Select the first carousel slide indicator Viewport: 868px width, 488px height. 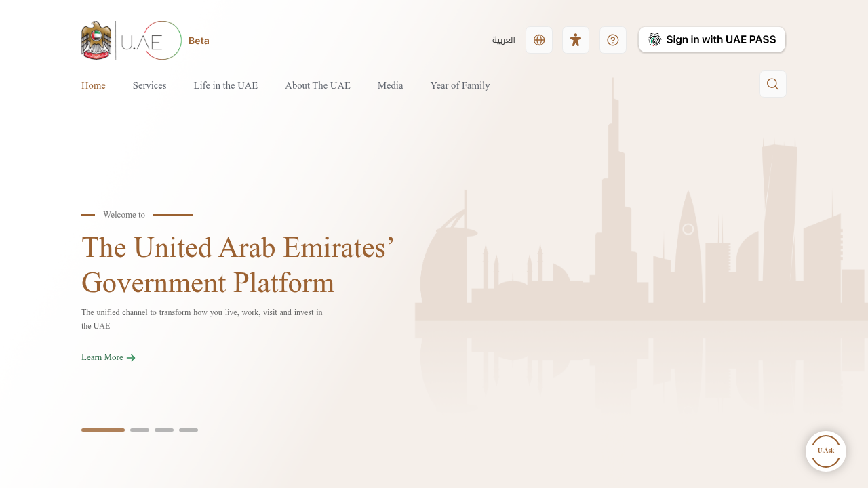point(103,430)
